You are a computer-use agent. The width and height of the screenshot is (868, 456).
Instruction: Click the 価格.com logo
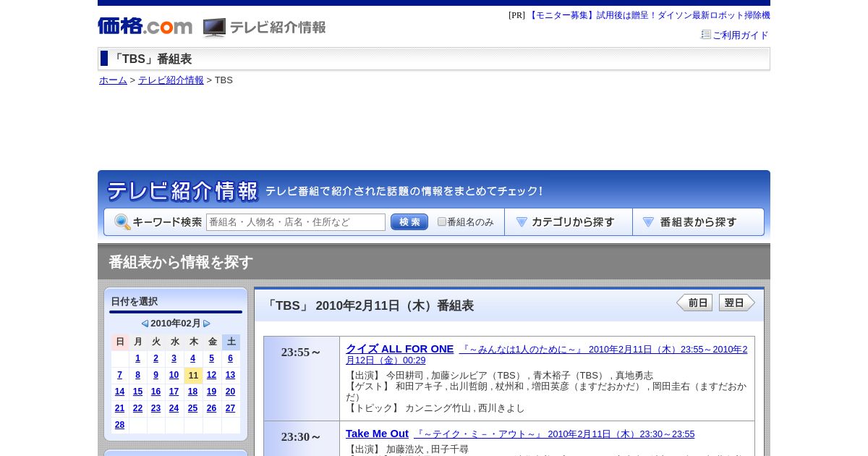[145, 26]
